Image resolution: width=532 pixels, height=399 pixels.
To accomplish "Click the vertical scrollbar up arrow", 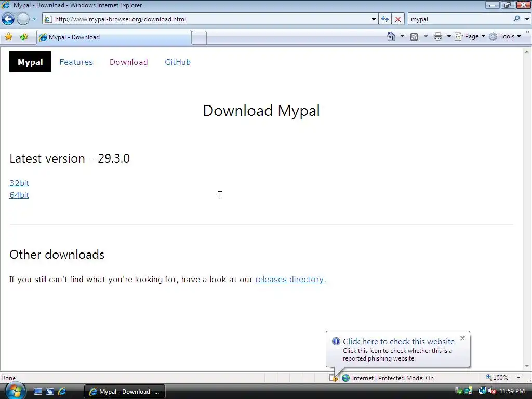I will pyautogui.click(x=527, y=52).
